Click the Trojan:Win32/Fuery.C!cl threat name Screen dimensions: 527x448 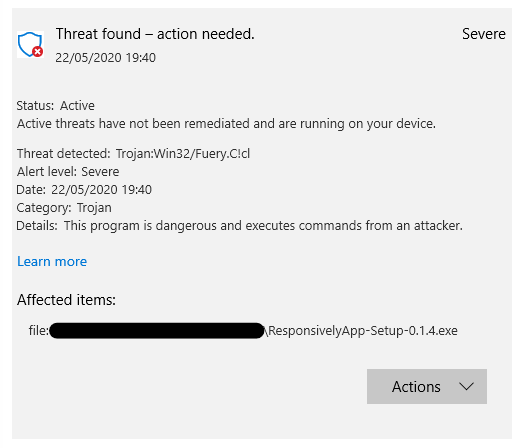[183, 154]
